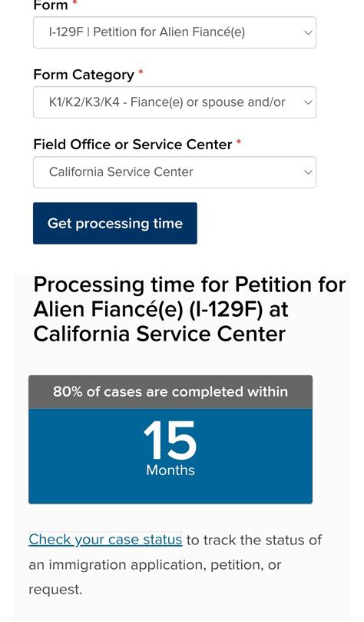Click the chevron arrow in Form Category select
364x622 pixels.
[x=308, y=102]
